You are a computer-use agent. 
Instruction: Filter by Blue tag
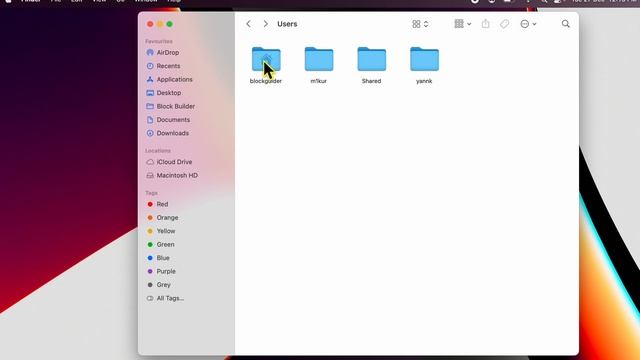(162, 258)
